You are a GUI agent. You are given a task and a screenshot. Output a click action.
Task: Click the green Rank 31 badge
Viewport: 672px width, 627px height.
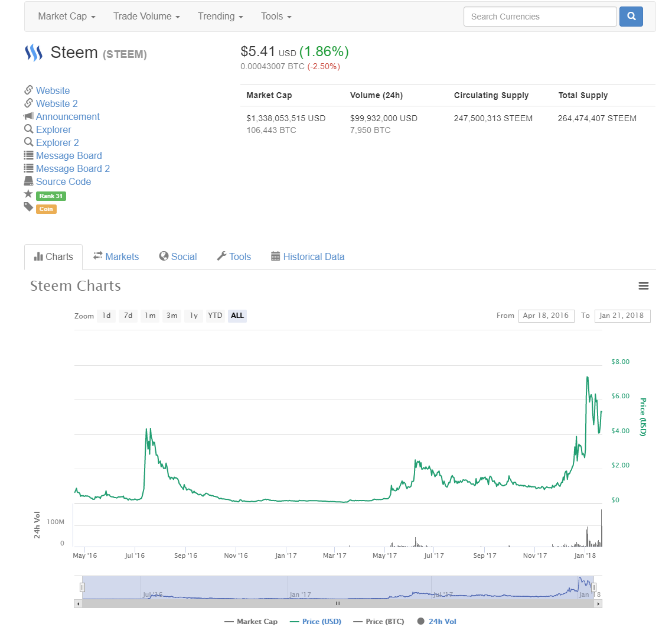pos(51,196)
